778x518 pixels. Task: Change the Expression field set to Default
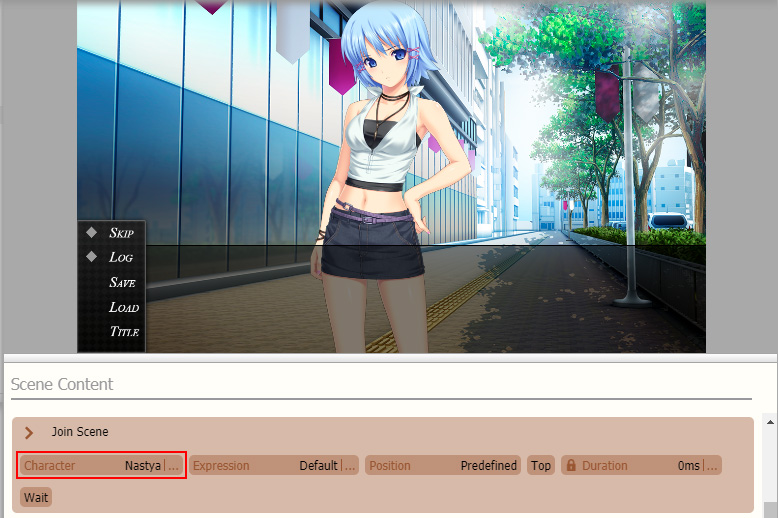[x=273, y=465]
